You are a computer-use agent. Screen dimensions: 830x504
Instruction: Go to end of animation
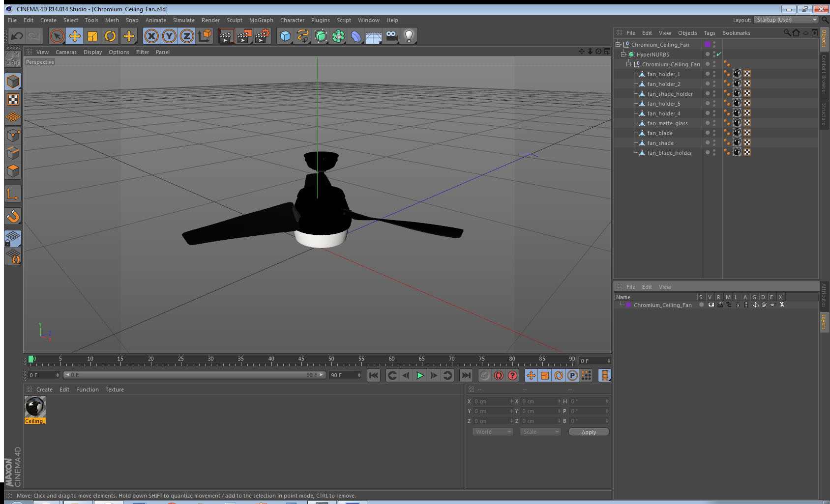coord(466,375)
